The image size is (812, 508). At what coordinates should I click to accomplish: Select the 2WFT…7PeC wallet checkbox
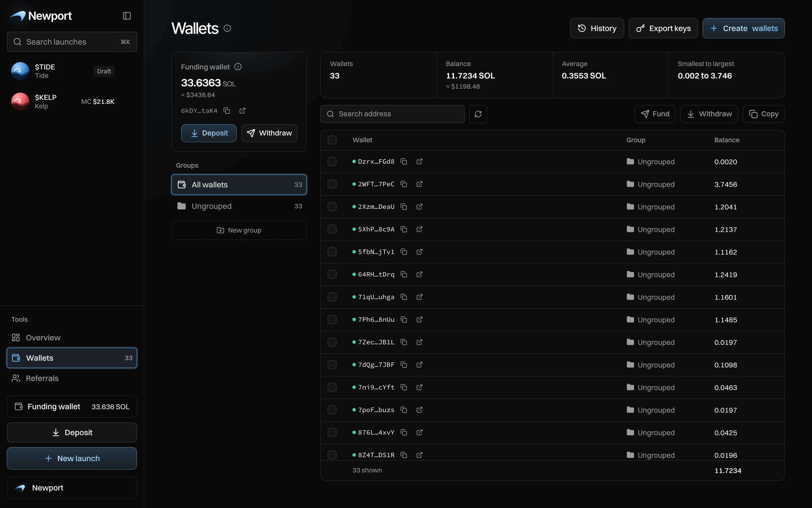[x=332, y=184]
